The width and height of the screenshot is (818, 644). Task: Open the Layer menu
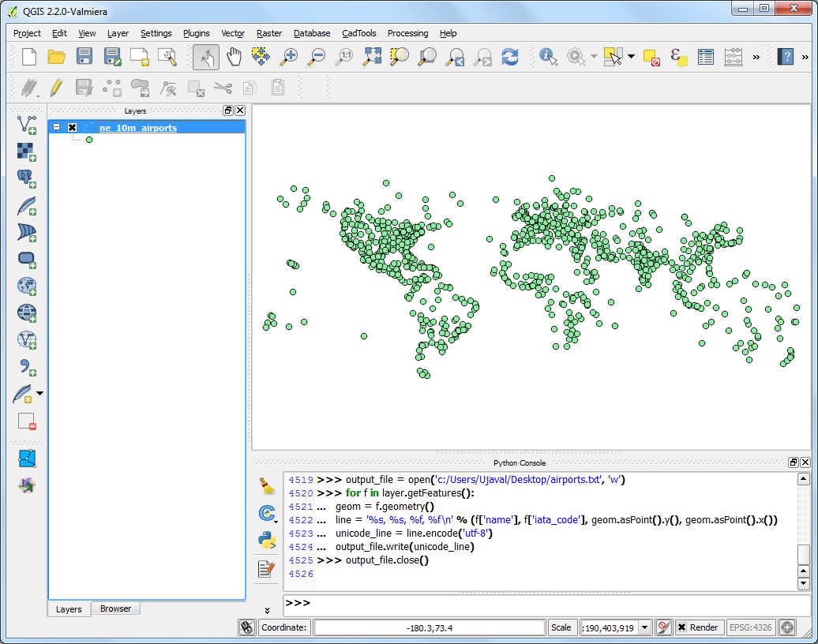tap(118, 33)
